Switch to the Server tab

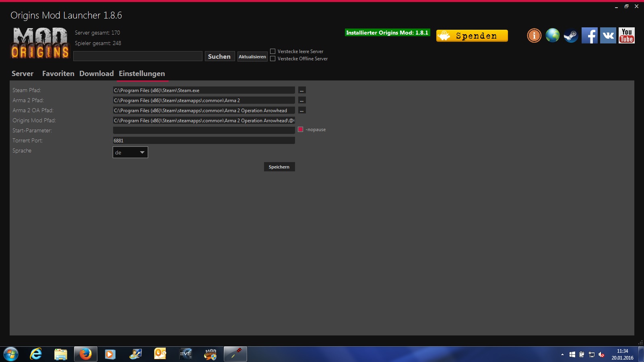23,74
